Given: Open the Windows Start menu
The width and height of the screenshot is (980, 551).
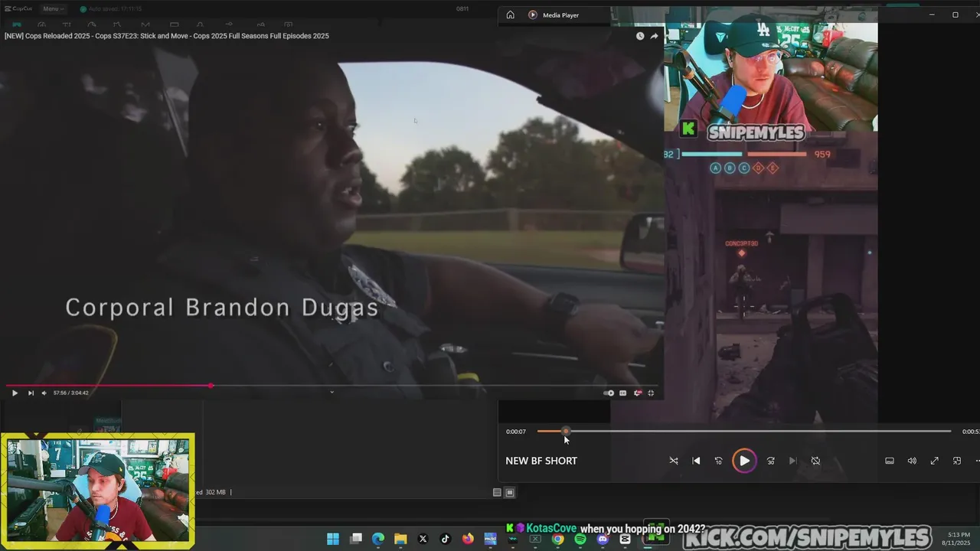Looking at the screenshot, I should coord(333,539).
